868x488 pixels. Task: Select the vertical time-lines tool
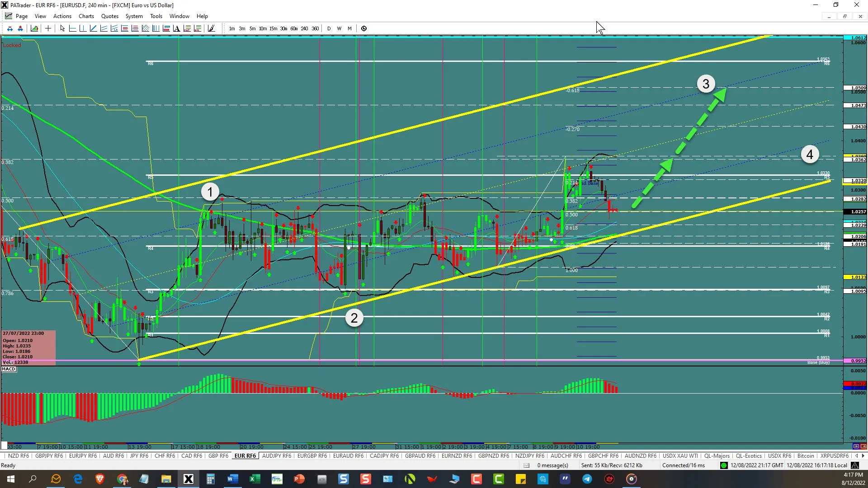tap(156, 28)
